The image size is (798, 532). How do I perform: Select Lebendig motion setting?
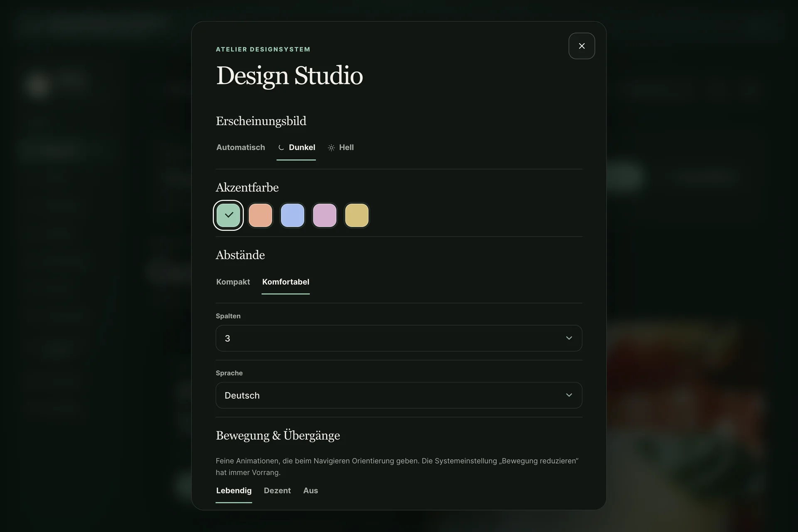pos(234,491)
